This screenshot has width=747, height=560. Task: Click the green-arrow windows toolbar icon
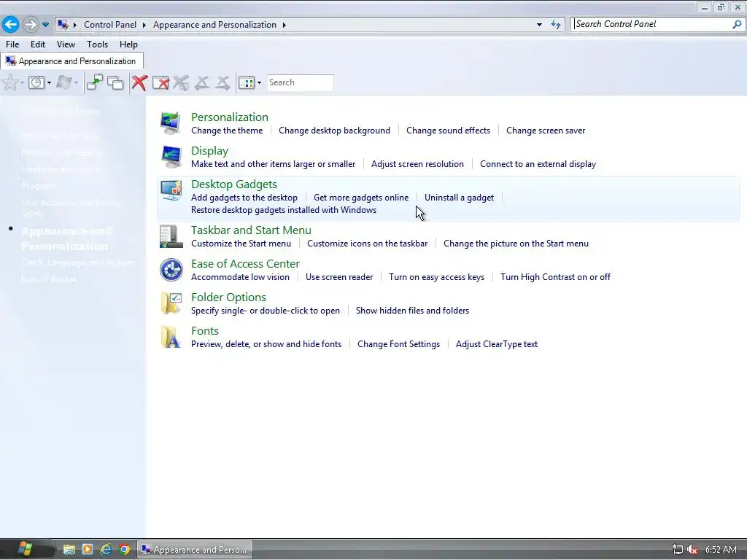coord(95,82)
